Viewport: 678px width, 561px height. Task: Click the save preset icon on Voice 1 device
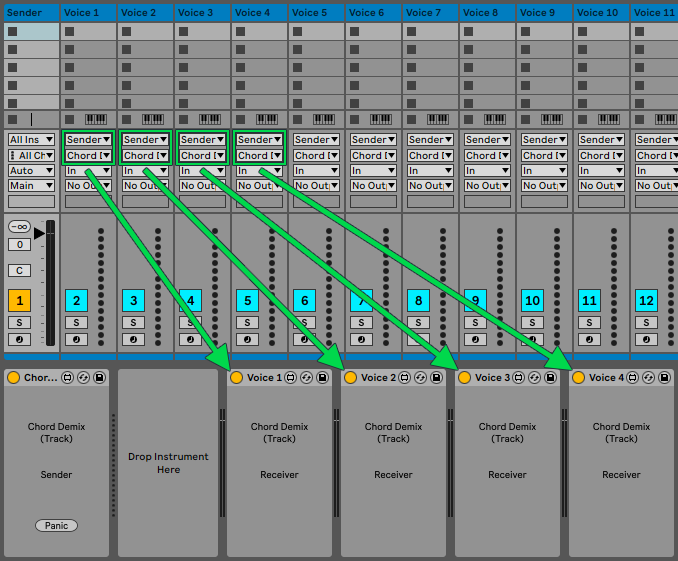[323, 378]
